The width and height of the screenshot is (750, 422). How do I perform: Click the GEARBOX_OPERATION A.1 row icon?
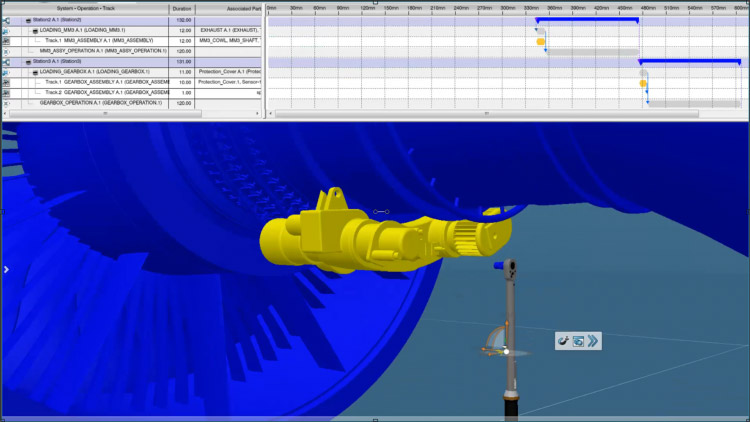(x=6, y=103)
